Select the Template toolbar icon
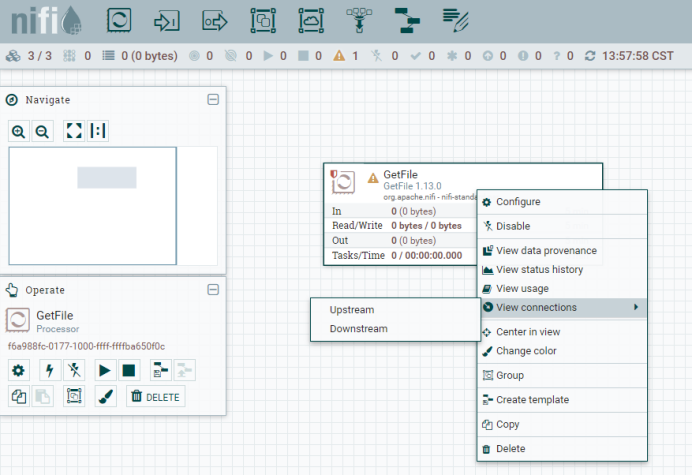The image size is (692, 475). [406, 20]
